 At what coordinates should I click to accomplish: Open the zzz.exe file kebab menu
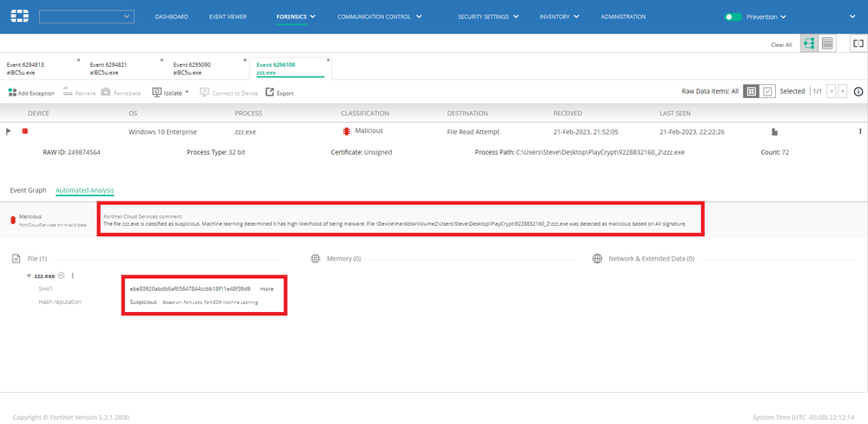[x=72, y=275]
